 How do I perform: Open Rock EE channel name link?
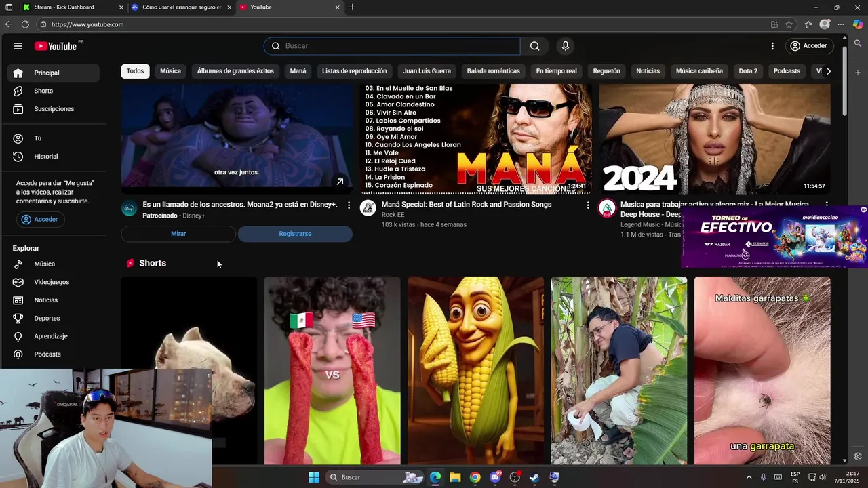(x=393, y=215)
